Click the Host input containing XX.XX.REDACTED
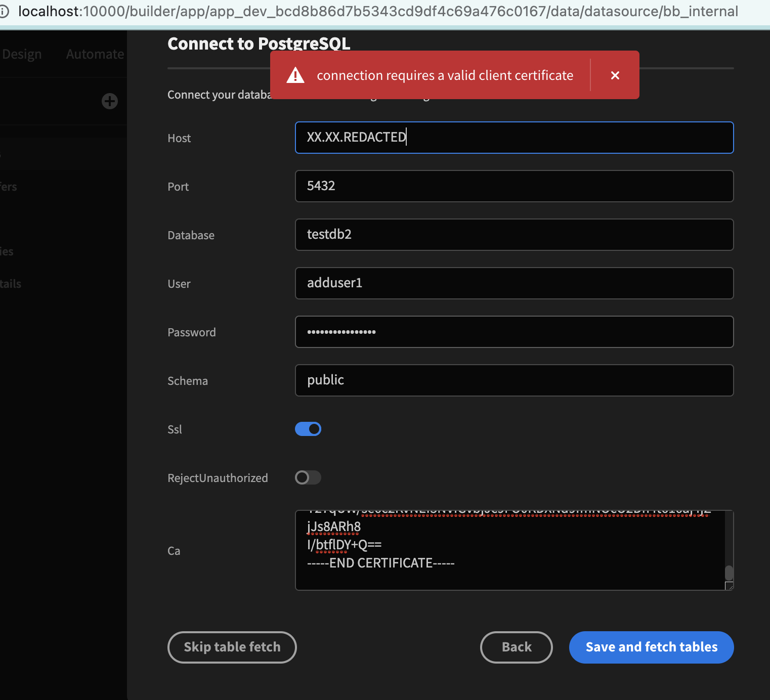Viewport: 770px width, 700px height. click(514, 138)
